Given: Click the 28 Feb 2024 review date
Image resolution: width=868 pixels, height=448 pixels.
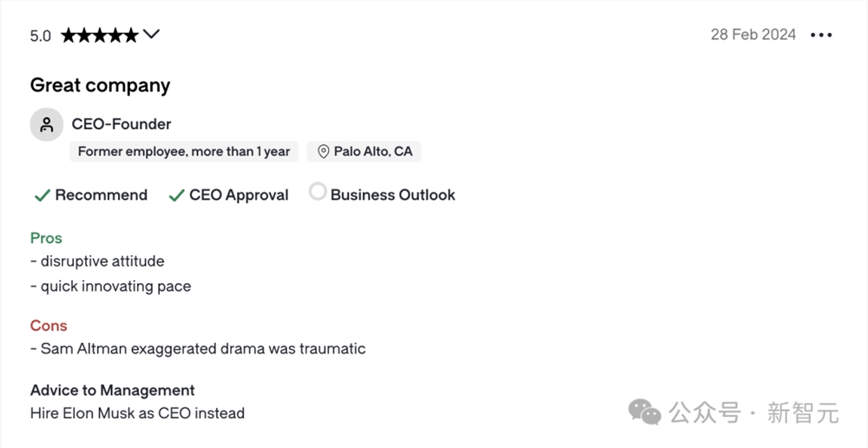Looking at the screenshot, I should pos(753,35).
